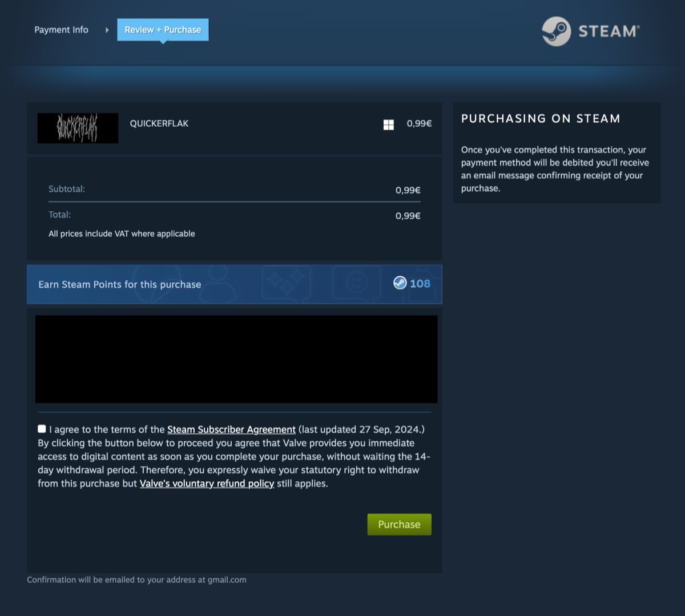Tick the Steam Subscriber Agreement checkbox
The height and width of the screenshot is (616, 685).
click(x=42, y=429)
